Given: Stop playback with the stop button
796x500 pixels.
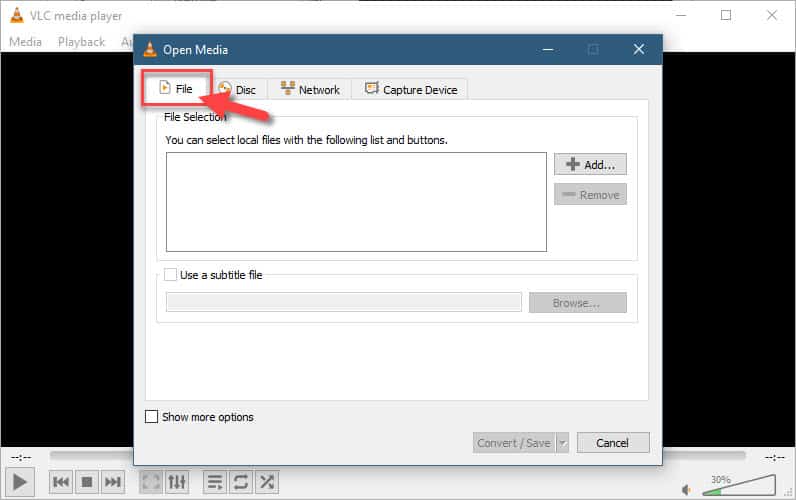Looking at the screenshot, I should point(87,482).
